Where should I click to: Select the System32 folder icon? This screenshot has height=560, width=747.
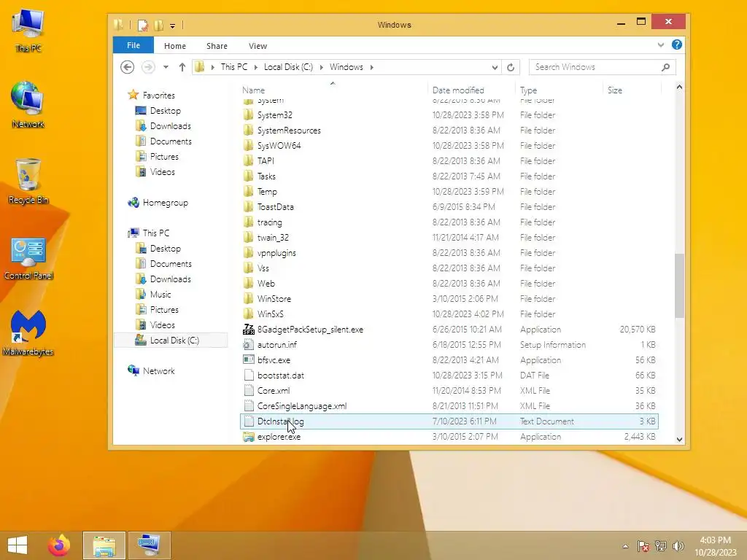pyautogui.click(x=248, y=114)
